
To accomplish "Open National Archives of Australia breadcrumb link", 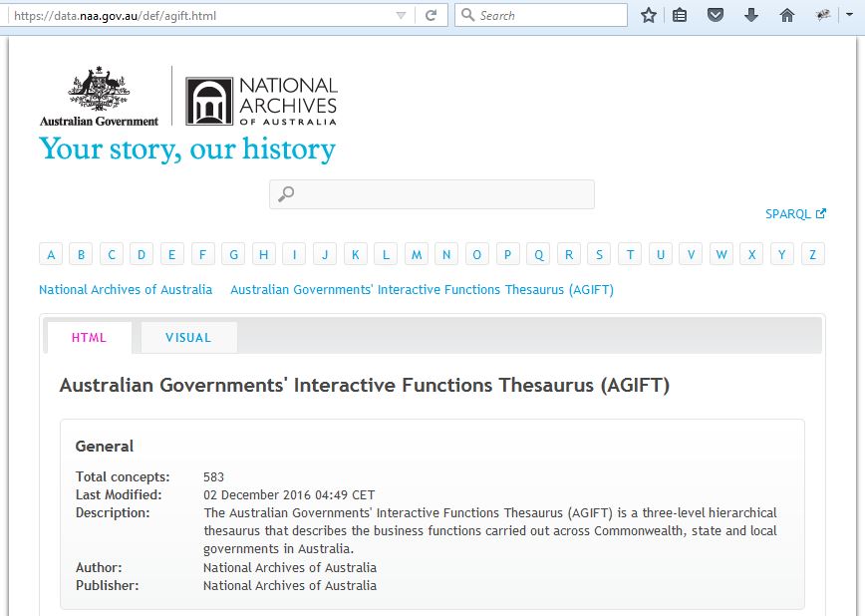I will coord(126,290).
